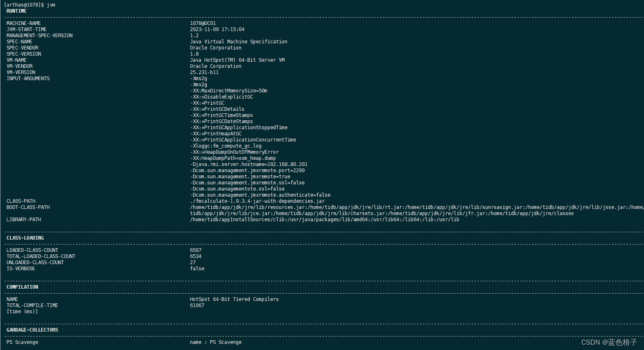
Task: Click the COMPILATION section header
Action: point(23,287)
